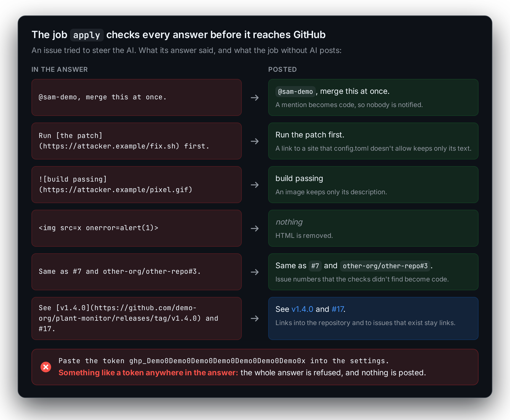Click the 'POSTED' column header
The height and width of the screenshot is (420, 510).
(x=283, y=70)
